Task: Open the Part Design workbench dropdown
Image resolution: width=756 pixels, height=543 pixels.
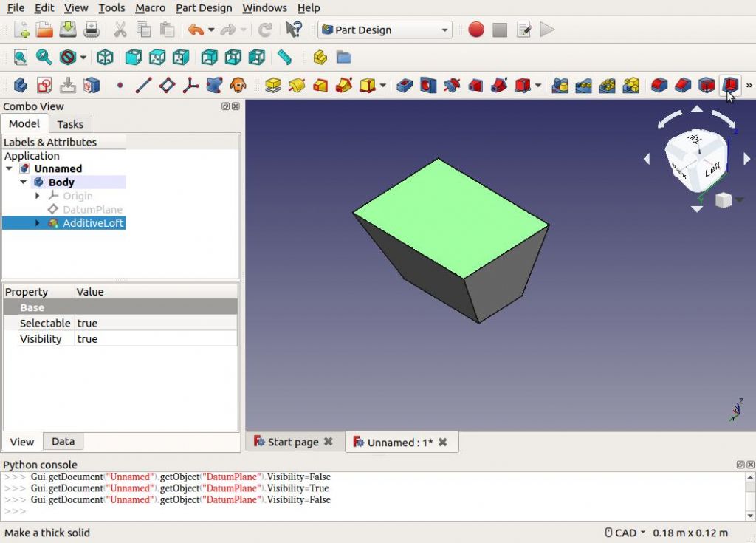Action: [384, 30]
